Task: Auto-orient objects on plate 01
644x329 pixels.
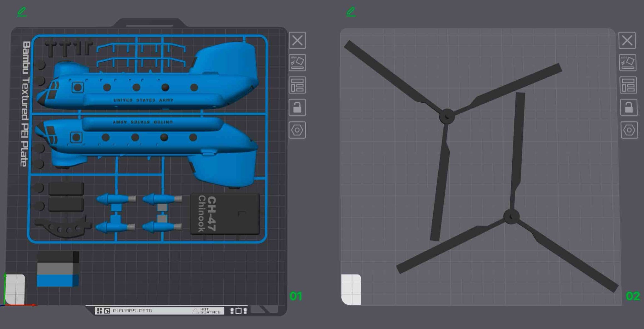Action: click(x=297, y=63)
